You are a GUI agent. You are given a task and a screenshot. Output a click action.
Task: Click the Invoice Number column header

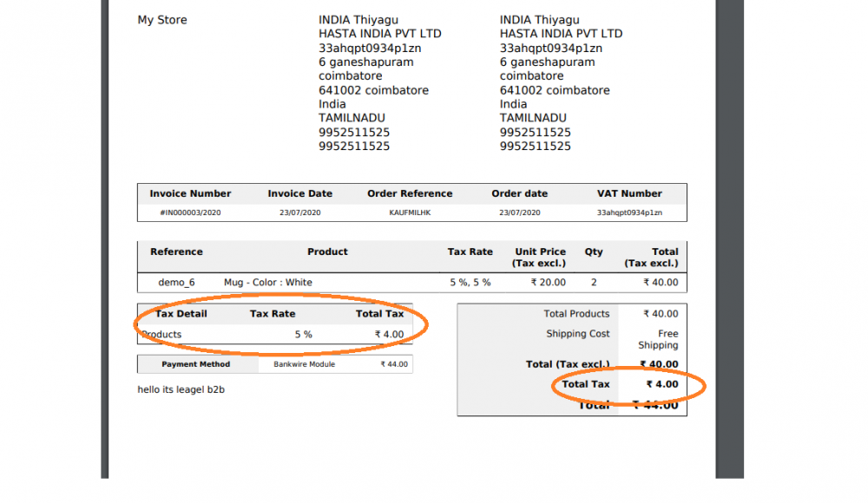click(190, 193)
